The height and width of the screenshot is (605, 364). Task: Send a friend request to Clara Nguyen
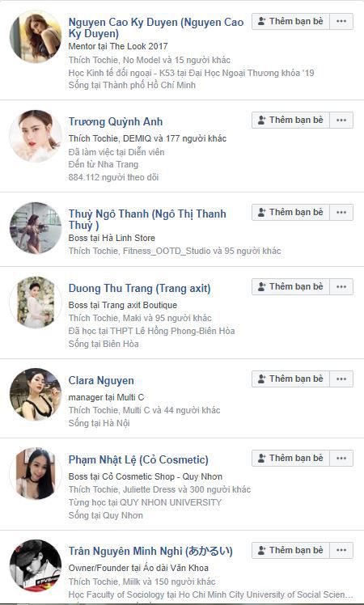[x=290, y=379]
